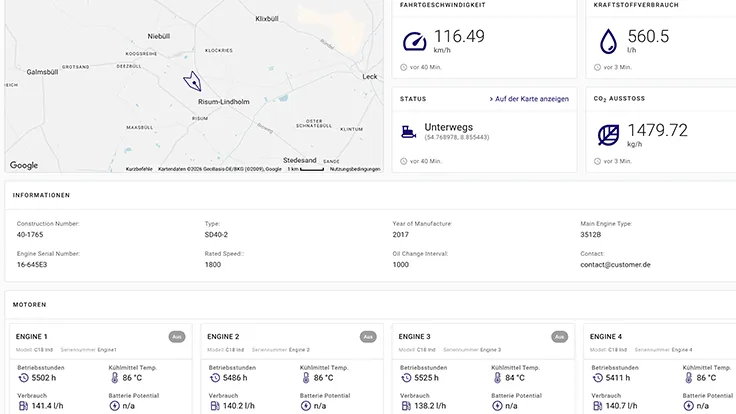Screen dimensions: 736x414
Task: Click Engine 4 operating hours icon
Action: tap(598, 378)
